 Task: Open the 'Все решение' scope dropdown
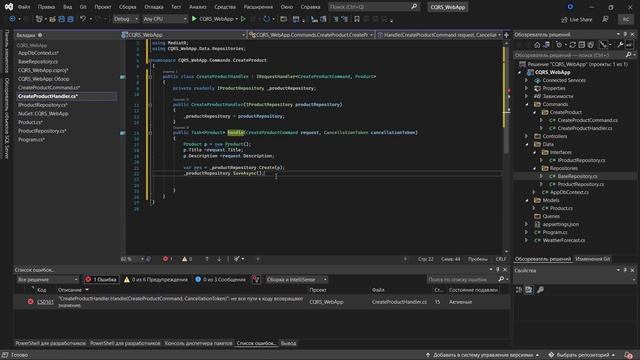[48, 280]
